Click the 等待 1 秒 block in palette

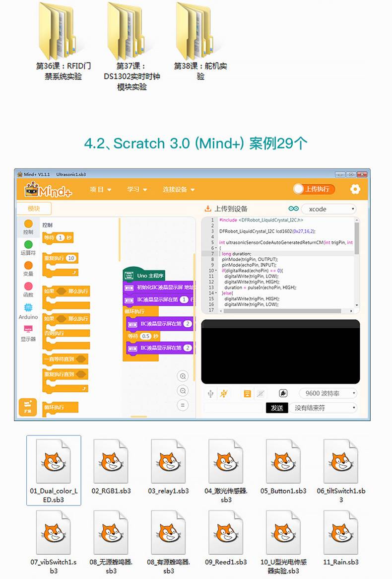[x=58, y=238]
